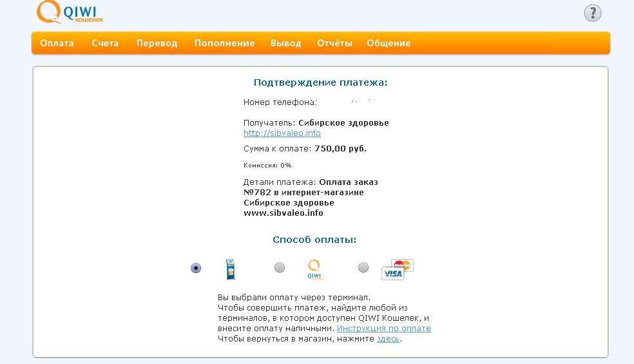
Task: Open the Инструкция по оплате link
Action: click(x=384, y=329)
